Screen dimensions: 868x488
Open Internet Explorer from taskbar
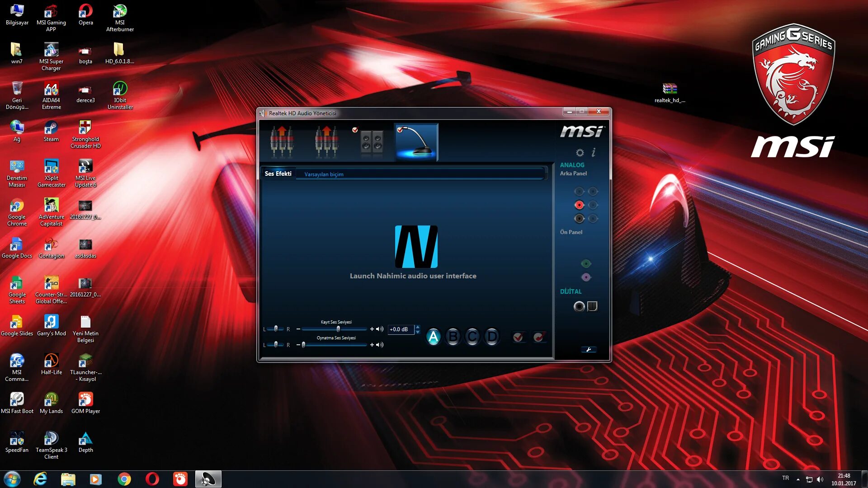tap(40, 479)
